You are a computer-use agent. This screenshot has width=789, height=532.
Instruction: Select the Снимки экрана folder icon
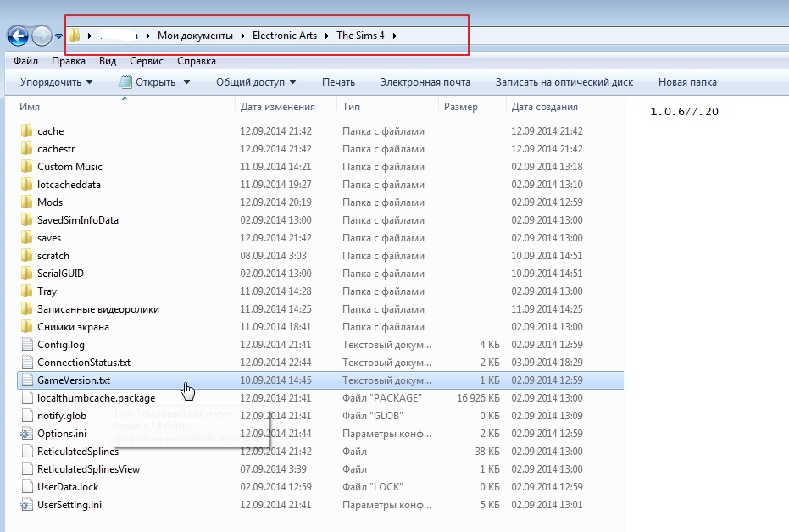pyautogui.click(x=26, y=326)
